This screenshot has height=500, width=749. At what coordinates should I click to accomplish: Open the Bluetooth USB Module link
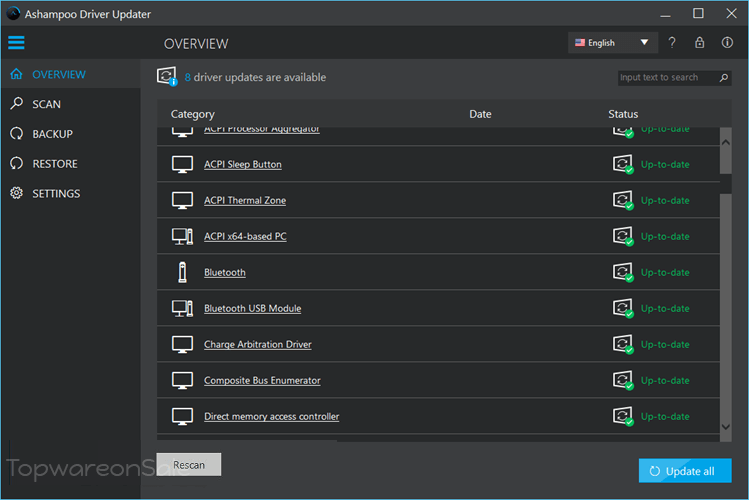pos(253,309)
